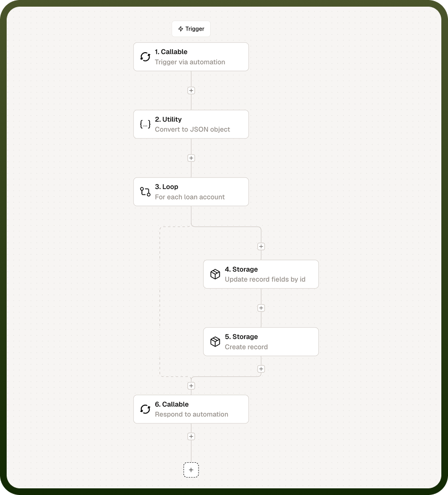Image resolution: width=448 pixels, height=495 pixels.
Task: Click the Trigger lightning bolt label
Action: point(191,29)
